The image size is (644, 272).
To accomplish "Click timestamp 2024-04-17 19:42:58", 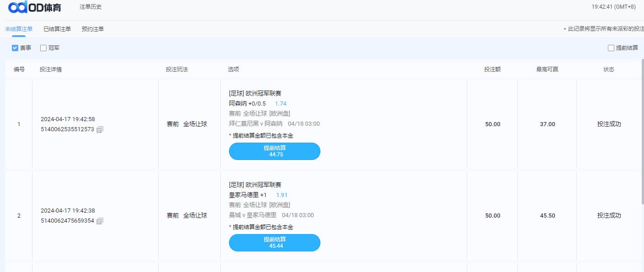I will (68, 119).
